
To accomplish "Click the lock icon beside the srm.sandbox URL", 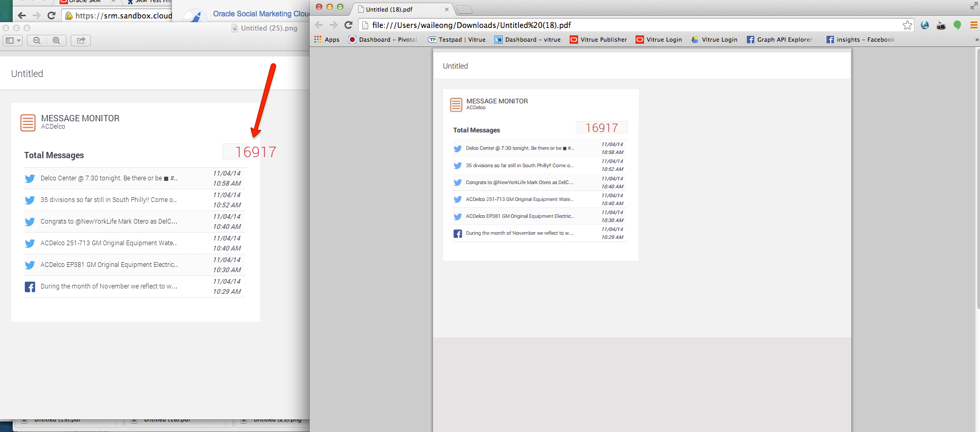I will (69, 16).
